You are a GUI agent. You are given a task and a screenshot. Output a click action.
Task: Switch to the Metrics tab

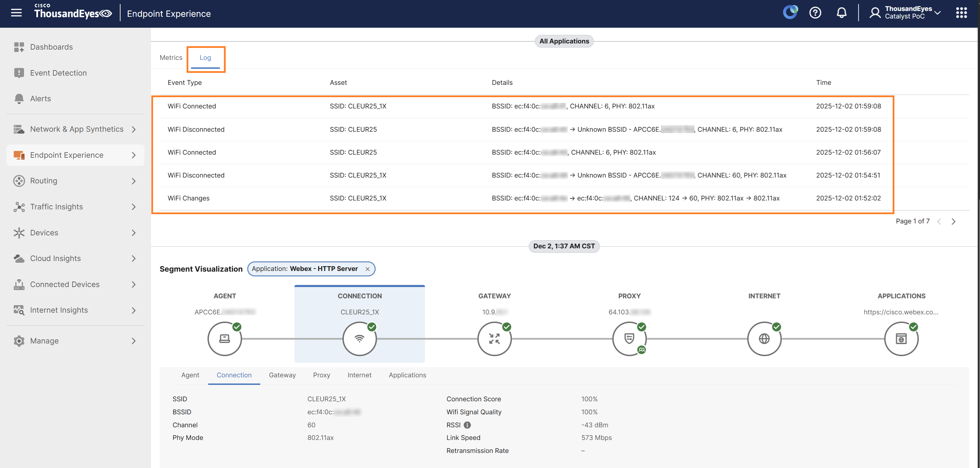(171, 57)
